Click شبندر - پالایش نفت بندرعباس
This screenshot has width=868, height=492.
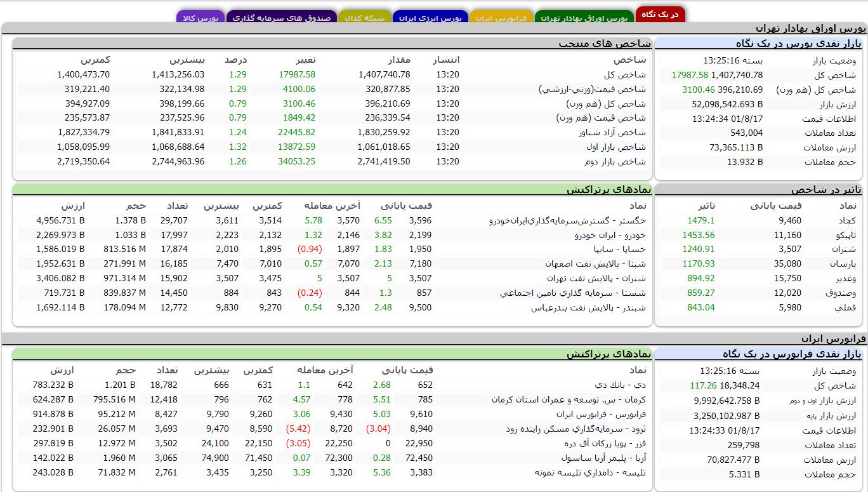[x=588, y=308]
